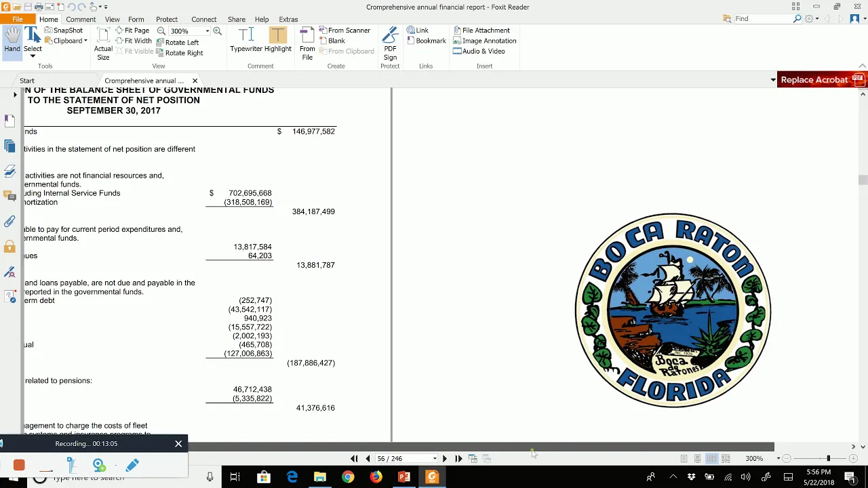The width and height of the screenshot is (868, 488).
Task: Create PDF From File
Action: (307, 44)
